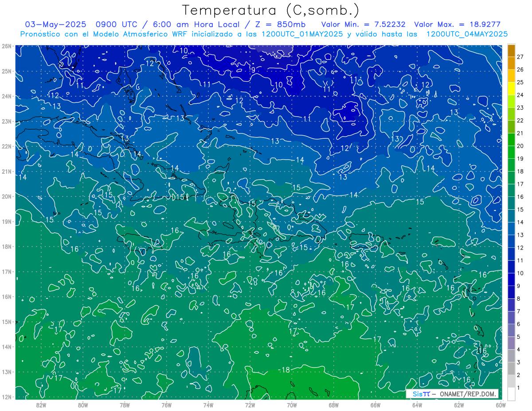Click the "1200UTC_04MAY2025" valid-until time
Viewport: 532px width, 411px height.
pyautogui.click(x=466, y=34)
